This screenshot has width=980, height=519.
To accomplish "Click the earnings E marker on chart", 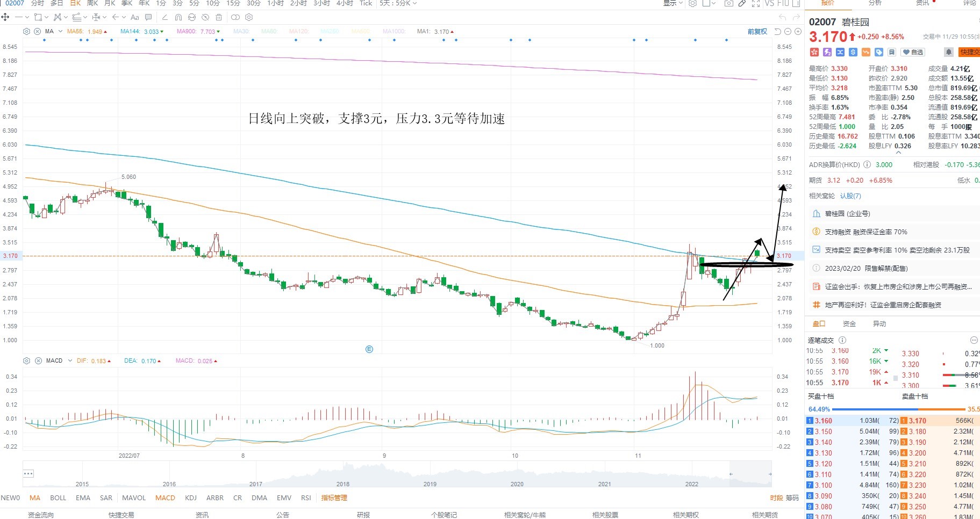I will point(369,349).
